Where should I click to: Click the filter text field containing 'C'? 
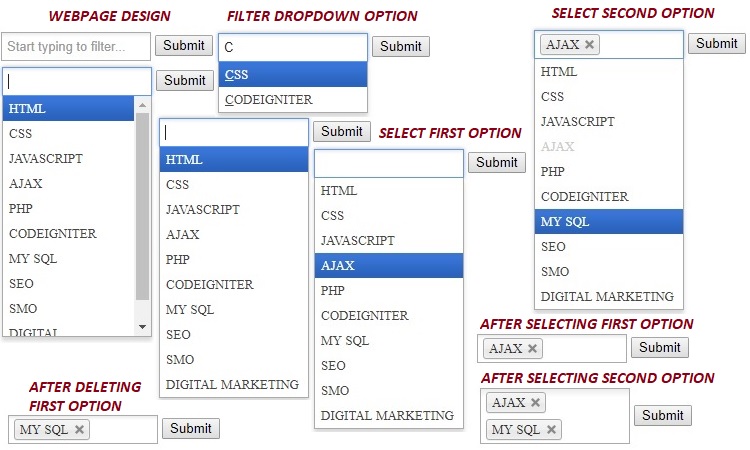(293, 47)
